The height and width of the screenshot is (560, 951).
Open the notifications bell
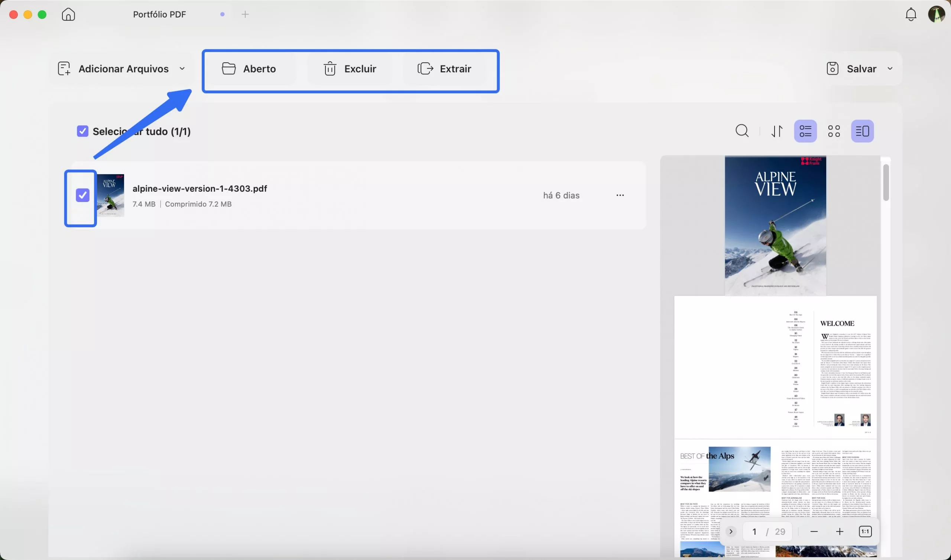point(911,15)
